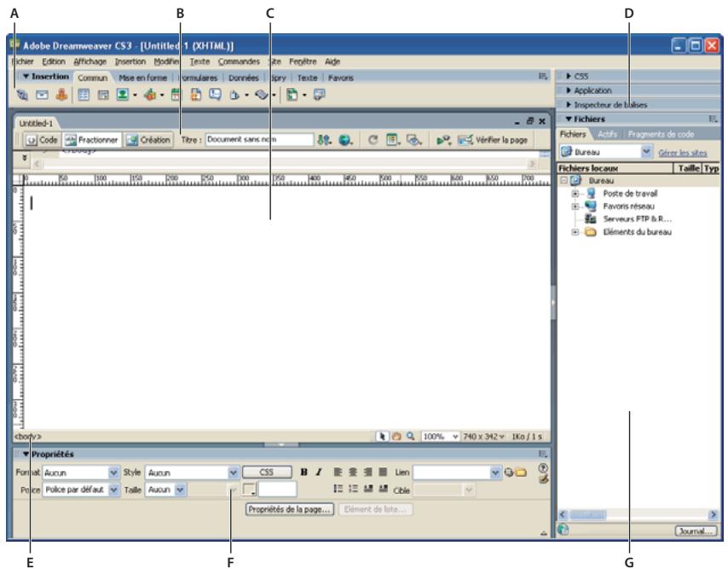Align text right in Propriétés

(367, 472)
